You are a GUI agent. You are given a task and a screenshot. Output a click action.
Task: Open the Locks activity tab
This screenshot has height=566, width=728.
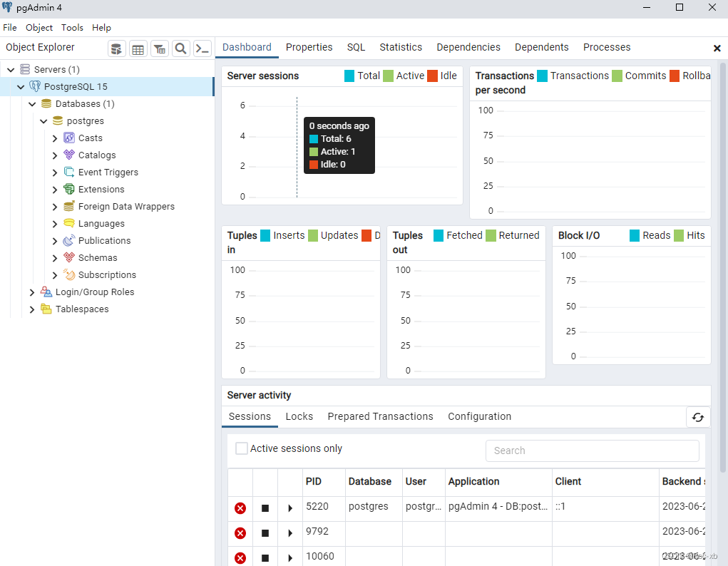pyautogui.click(x=299, y=416)
